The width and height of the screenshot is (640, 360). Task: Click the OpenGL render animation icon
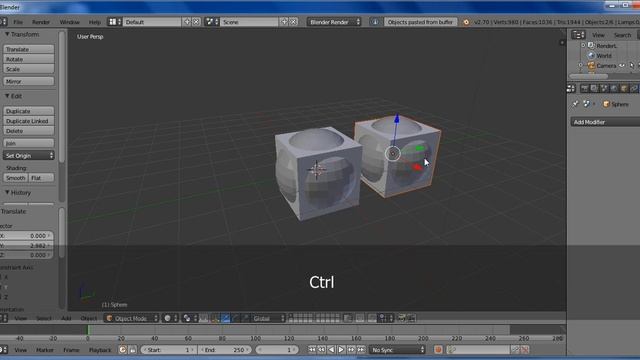[x=411, y=318]
